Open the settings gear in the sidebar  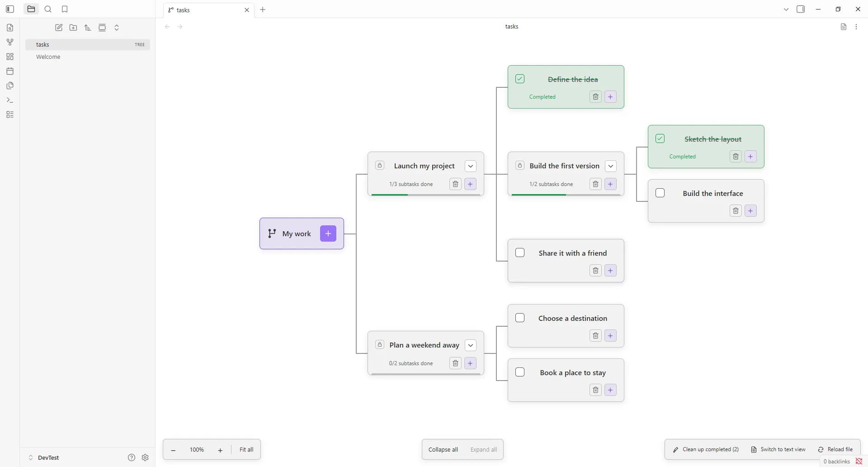pyautogui.click(x=145, y=457)
